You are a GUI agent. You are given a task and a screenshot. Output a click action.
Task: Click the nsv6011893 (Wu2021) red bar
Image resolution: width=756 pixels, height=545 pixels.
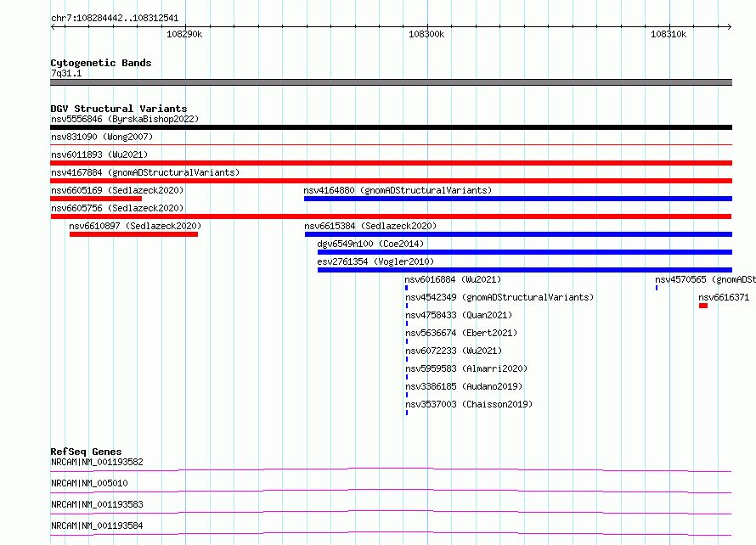tap(391, 163)
